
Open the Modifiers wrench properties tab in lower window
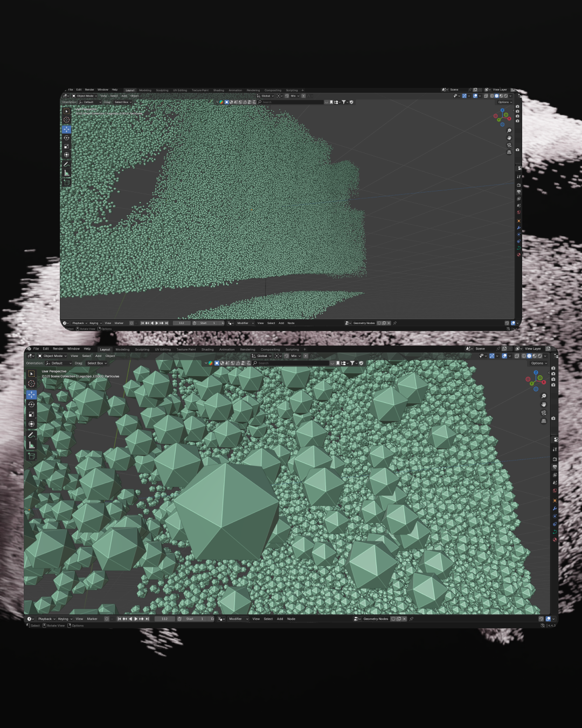point(555,508)
